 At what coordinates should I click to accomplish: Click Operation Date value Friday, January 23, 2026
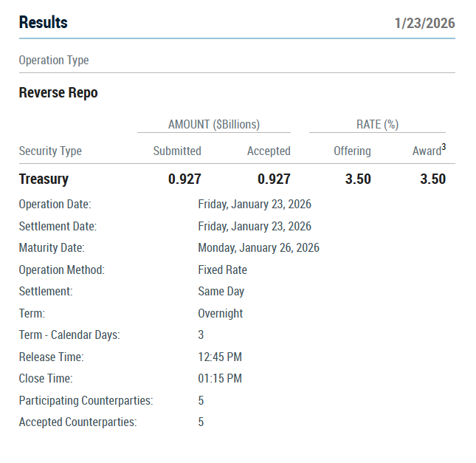pos(255,204)
